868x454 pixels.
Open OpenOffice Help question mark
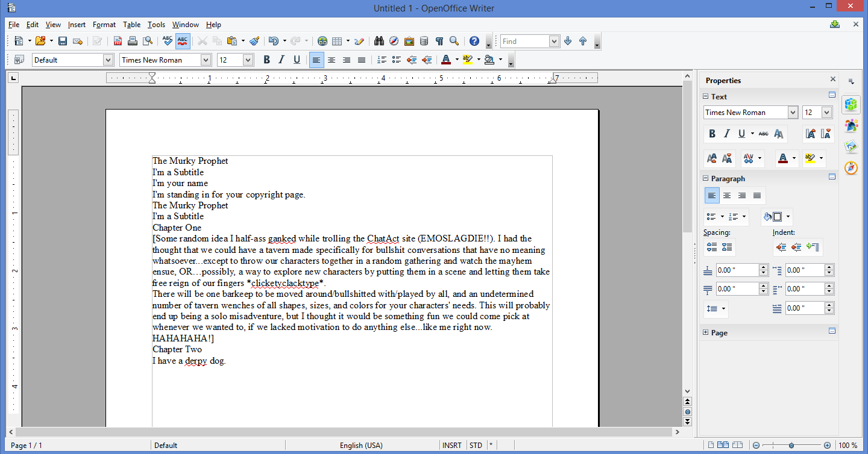(x=474, y=41)
